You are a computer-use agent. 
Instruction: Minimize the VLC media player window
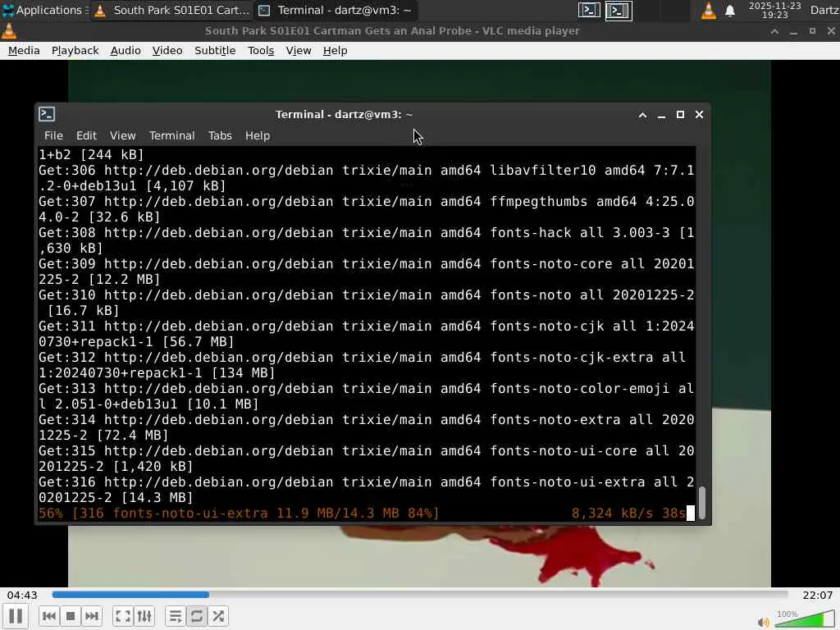click(x=793, y=31)
